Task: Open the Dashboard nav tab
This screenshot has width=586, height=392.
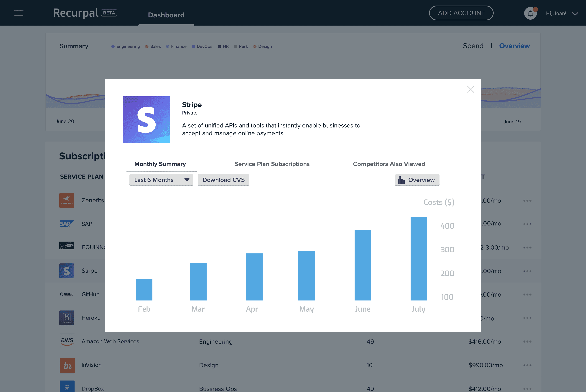Action: point(166,15)
